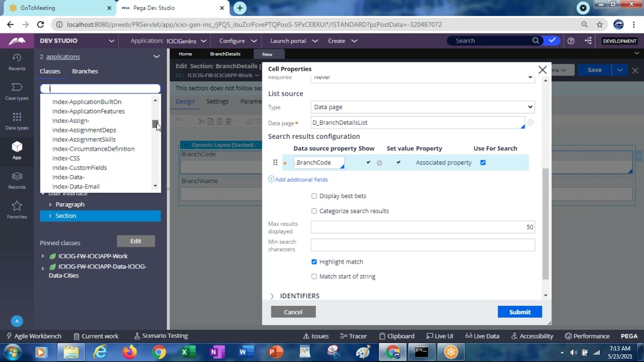
Task: Open the Required dropdown showing Never
Action: 423,77
